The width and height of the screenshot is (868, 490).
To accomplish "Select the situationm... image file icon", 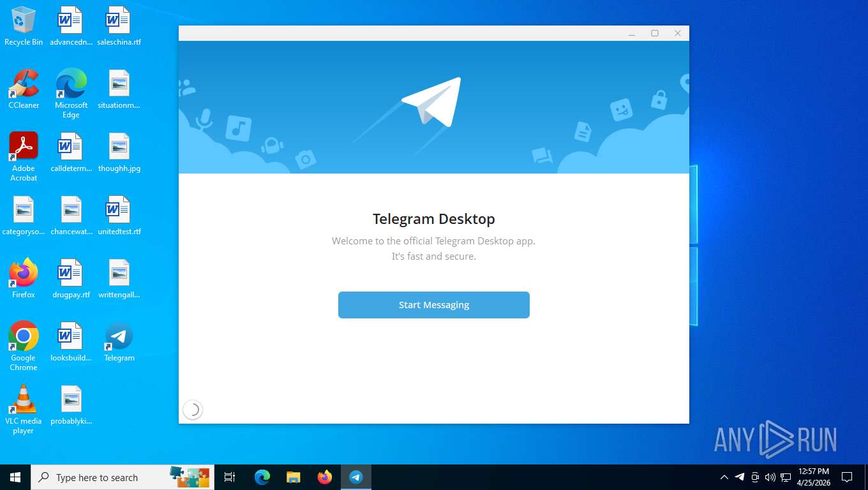I will [x=119, y=90].
